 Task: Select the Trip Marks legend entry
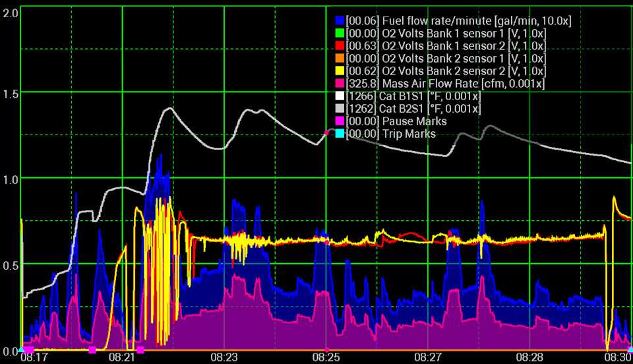(391, 134)
